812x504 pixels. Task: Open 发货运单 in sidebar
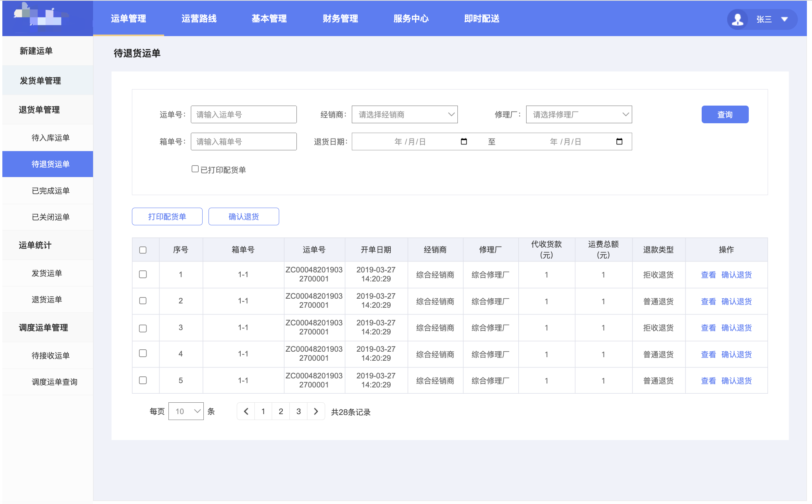tap(48, 273)
